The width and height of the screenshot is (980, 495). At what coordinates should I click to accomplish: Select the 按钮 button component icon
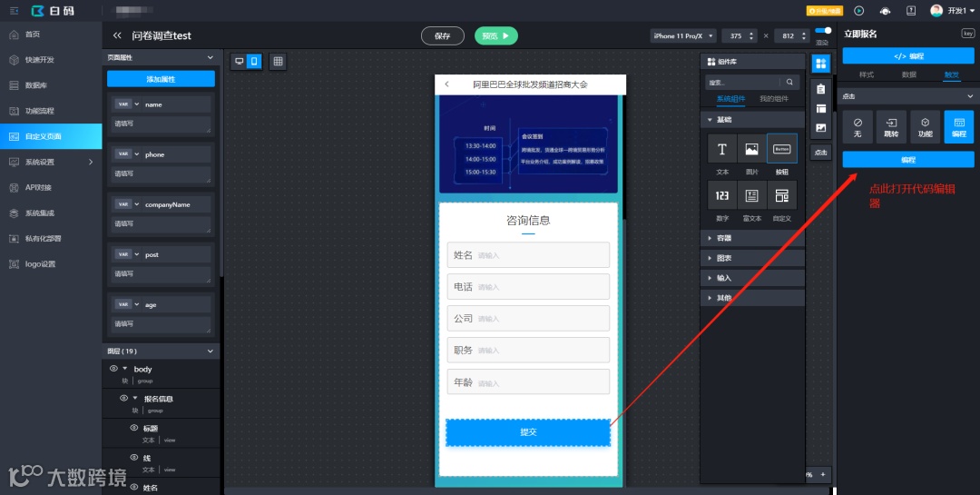[x=782, y=149]
